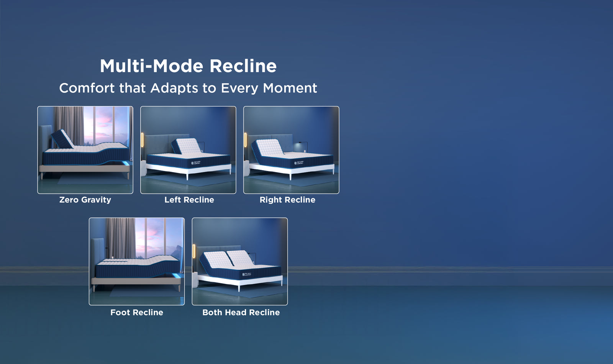613x364 pixels.
Task: Click the Multi-Mode Recline heading
Action: coord(188,66)
